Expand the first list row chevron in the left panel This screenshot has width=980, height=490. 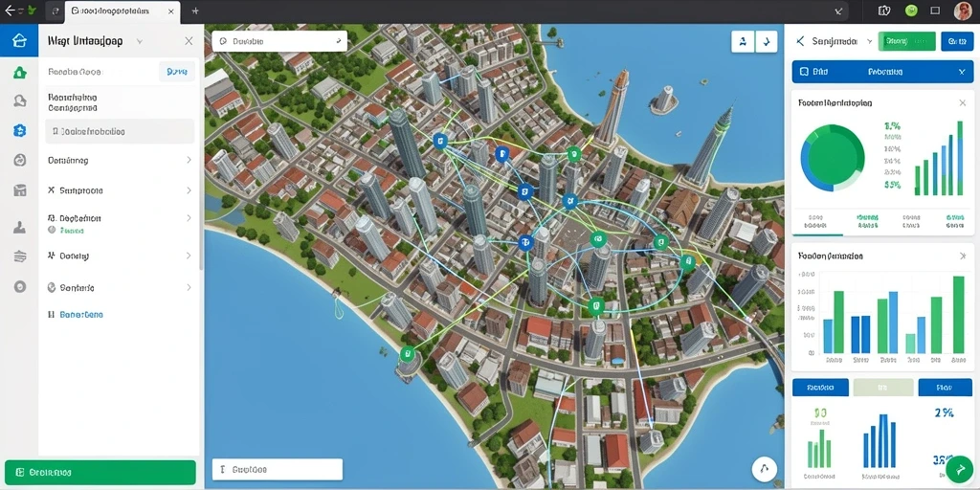click(189, 160)
